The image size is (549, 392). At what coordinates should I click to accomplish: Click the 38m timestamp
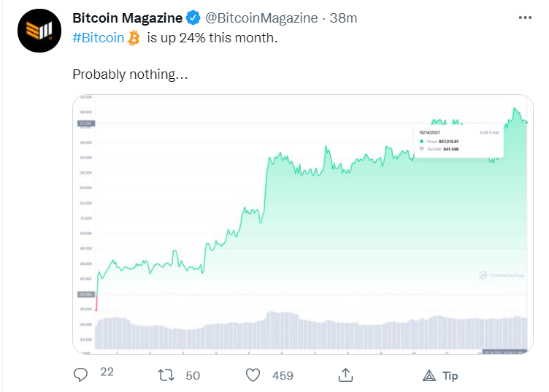click(343, 18)
